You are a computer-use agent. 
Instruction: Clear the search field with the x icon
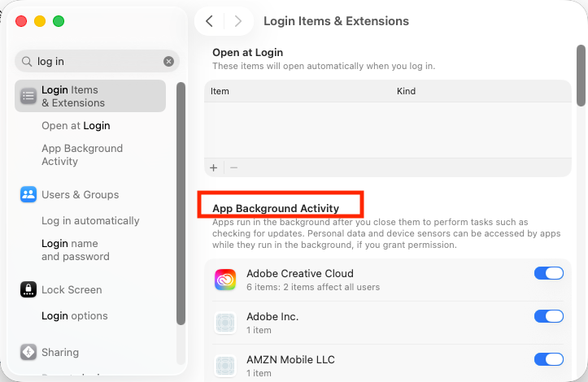point(168,61)
